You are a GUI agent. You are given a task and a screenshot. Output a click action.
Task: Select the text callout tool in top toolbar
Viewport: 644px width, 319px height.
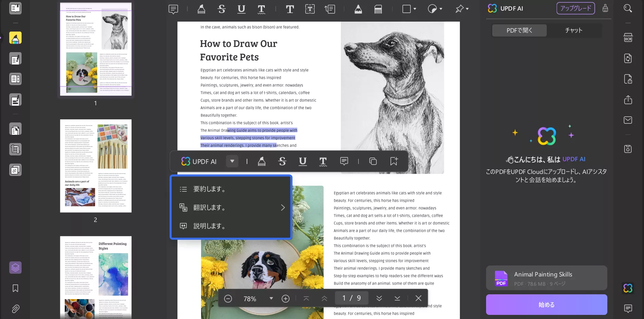pos(330,9)
